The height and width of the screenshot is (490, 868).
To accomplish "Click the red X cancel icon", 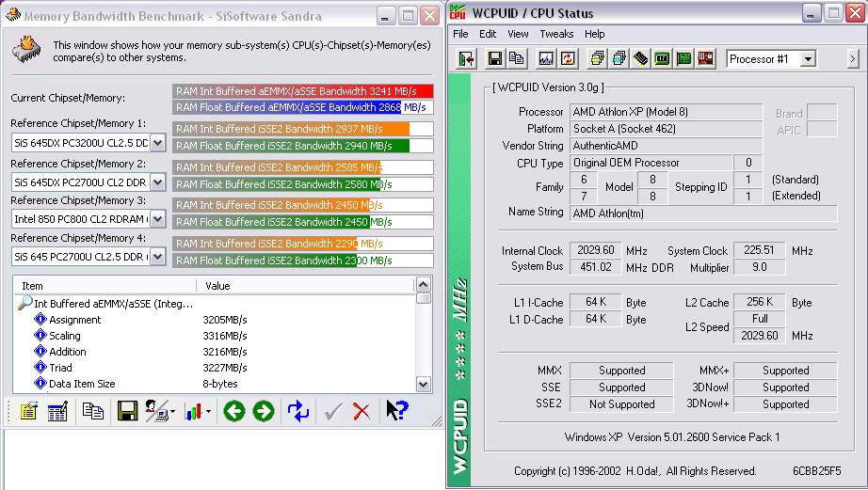I will pyautogui.click(x=361, y=411).
